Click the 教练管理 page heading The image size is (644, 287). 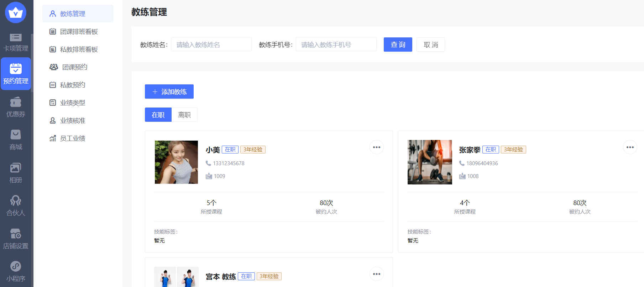149,12
